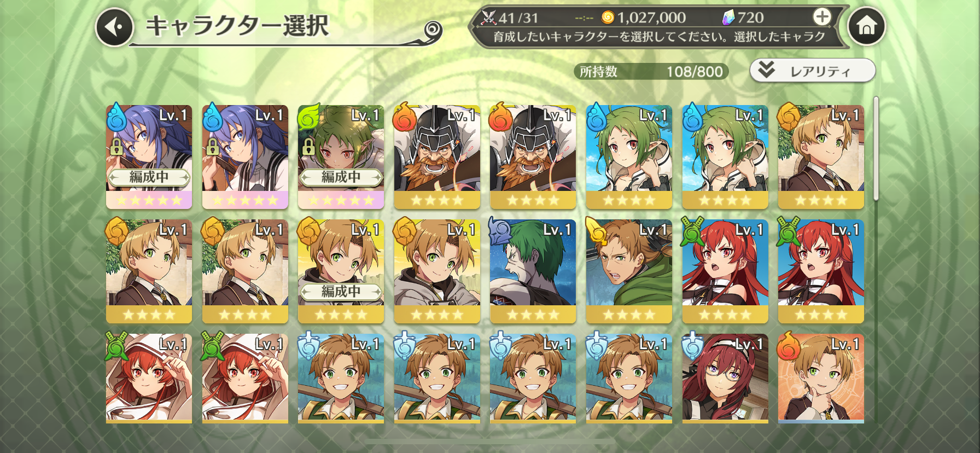The width and height of the screenshot is (980, 453).
Task: Select the 編成中 hooded blond boy card
Action: pyautogui.click(x=341, y=271)
